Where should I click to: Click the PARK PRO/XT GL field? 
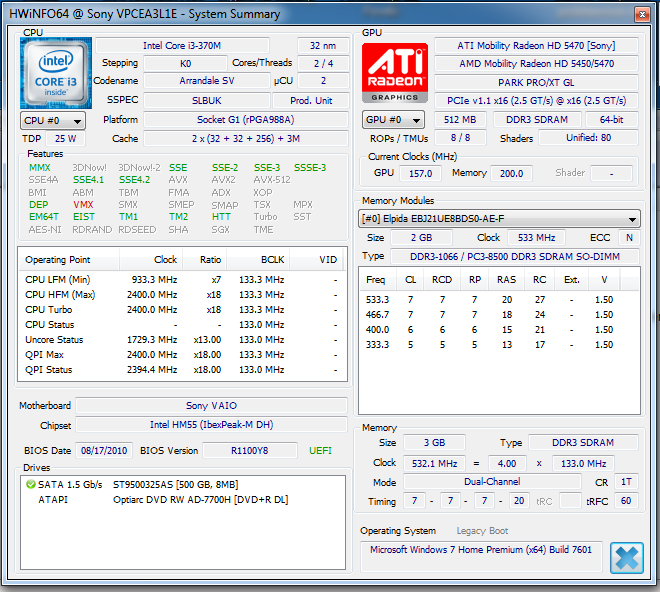tap(536, 83)
